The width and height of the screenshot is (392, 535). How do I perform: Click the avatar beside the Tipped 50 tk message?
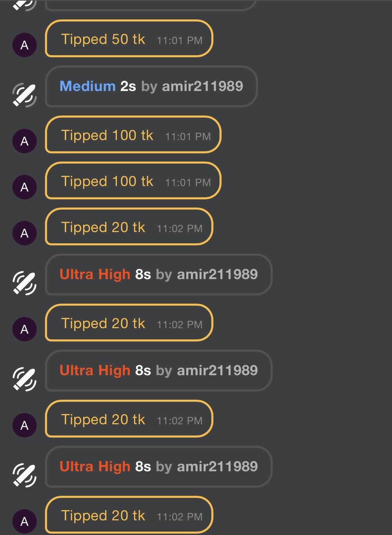click(25, 45)
